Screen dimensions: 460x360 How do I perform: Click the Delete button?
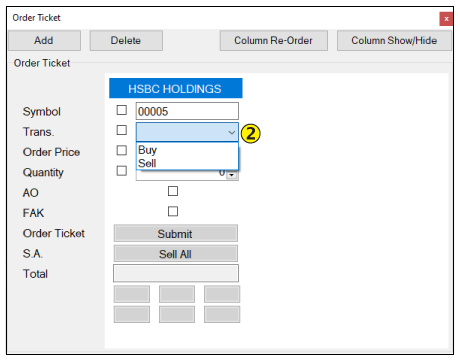(126, 41)
